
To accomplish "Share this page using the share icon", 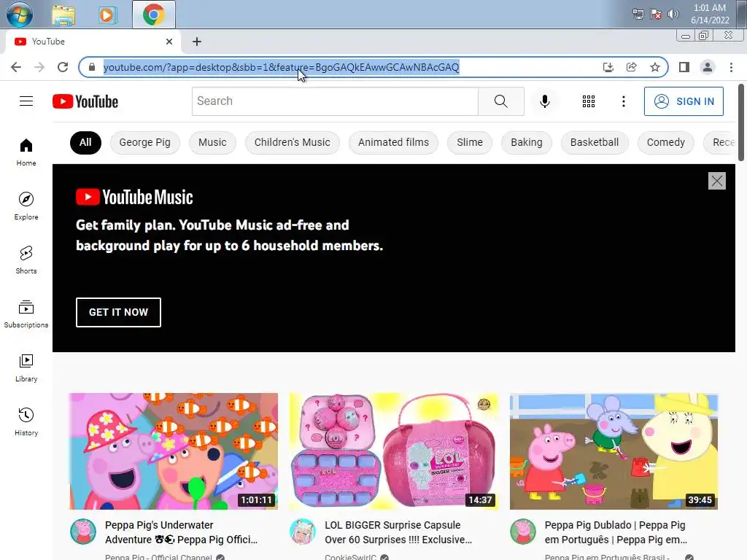I will tap(631, 67).
